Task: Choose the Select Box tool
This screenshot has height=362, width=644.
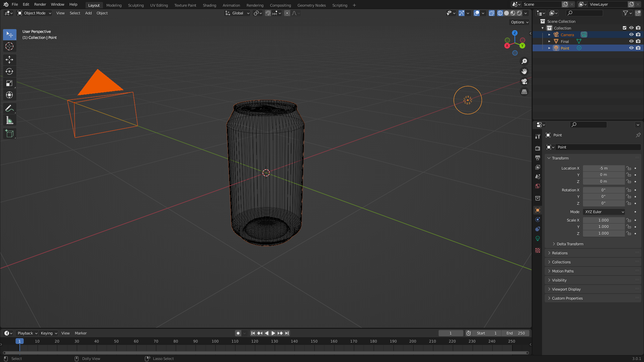Action: pos(9,35)
